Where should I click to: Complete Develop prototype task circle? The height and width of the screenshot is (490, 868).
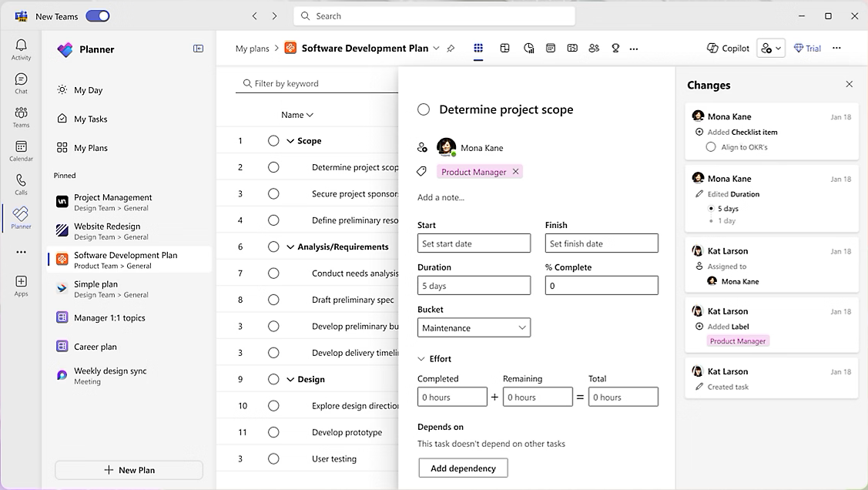coord(273,432)
